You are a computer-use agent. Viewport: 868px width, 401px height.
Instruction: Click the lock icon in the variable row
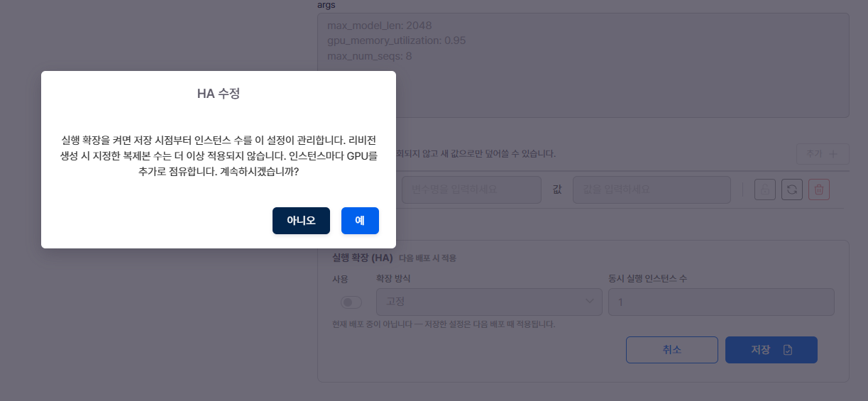click(764, 189)
